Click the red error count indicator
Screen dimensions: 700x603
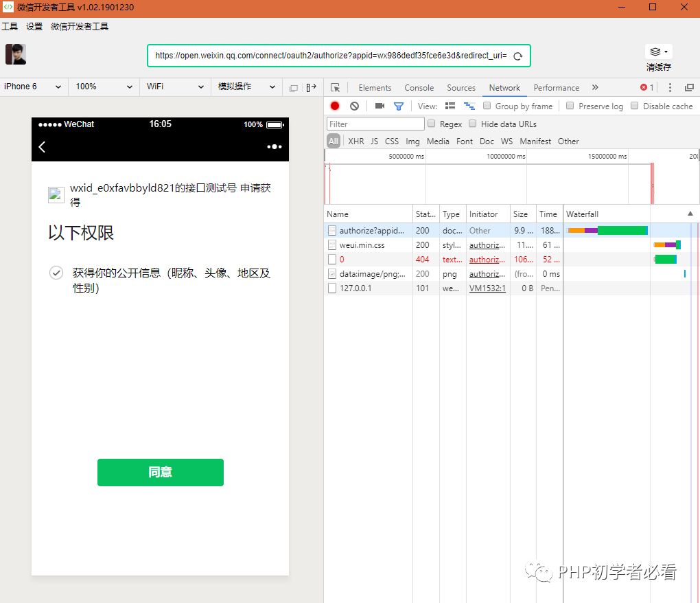[x=647, y=87]
